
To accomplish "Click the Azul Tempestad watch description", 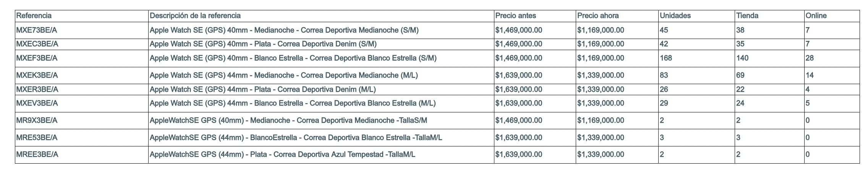I will tap(282, 154).
